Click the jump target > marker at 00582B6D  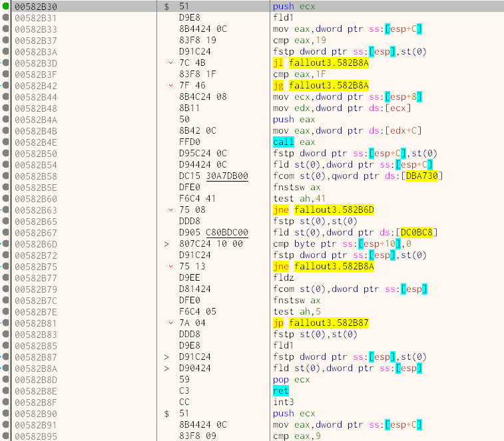pyautogui.click(x=166, y=244)
